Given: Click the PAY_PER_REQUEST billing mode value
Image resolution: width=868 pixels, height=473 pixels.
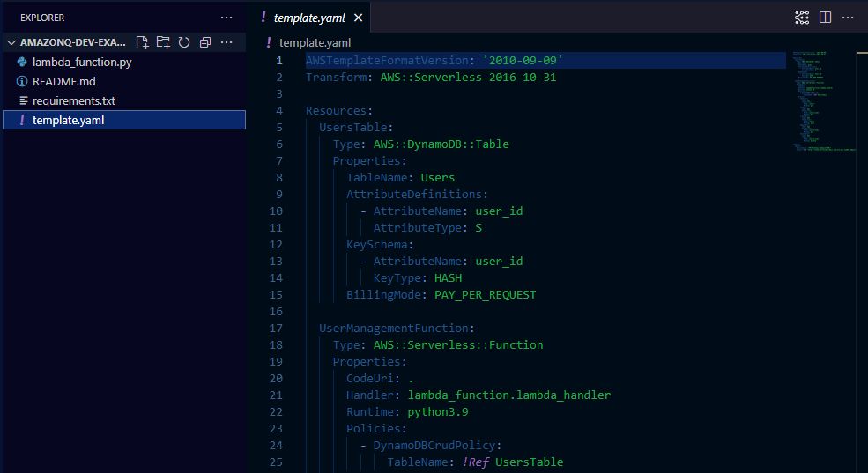Looking at the screenshot, I should tap(485, 294).
